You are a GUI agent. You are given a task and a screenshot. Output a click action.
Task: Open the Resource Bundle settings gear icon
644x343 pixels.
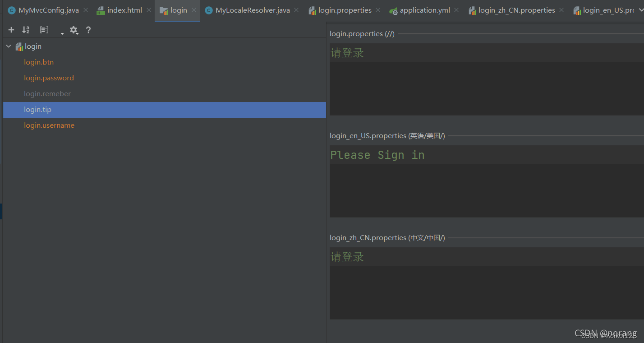coord(74,30)
